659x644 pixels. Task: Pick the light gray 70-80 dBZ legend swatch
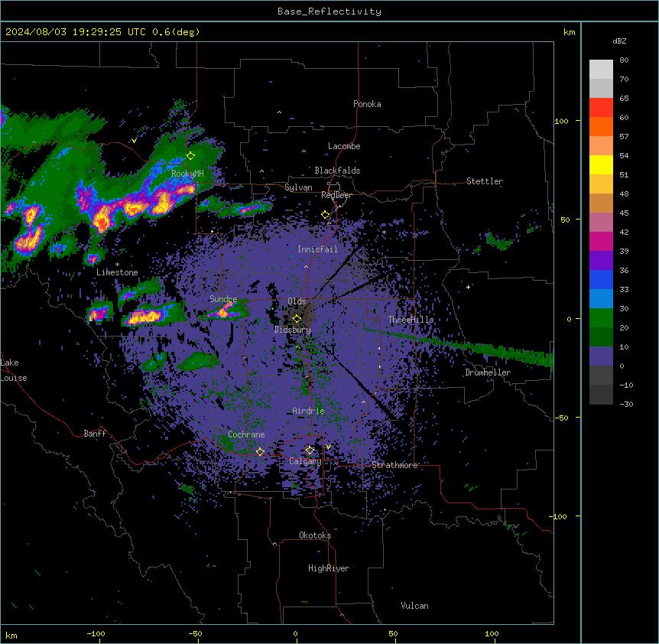[x=601, y=70]
